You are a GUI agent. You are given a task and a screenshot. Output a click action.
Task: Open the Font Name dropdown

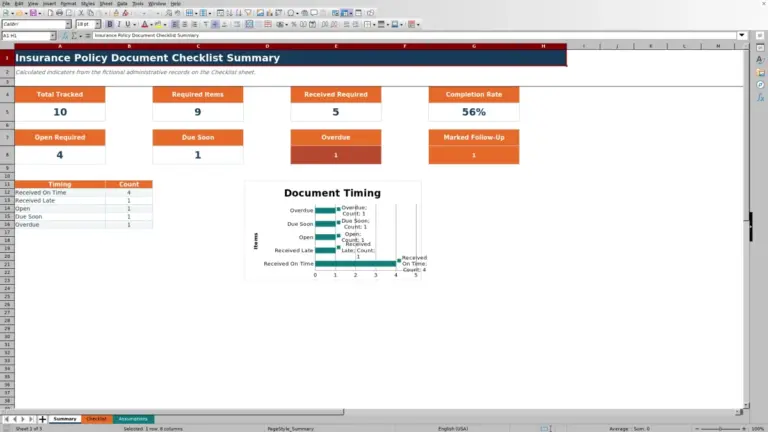pyautogui.click(x=68, y=24)
